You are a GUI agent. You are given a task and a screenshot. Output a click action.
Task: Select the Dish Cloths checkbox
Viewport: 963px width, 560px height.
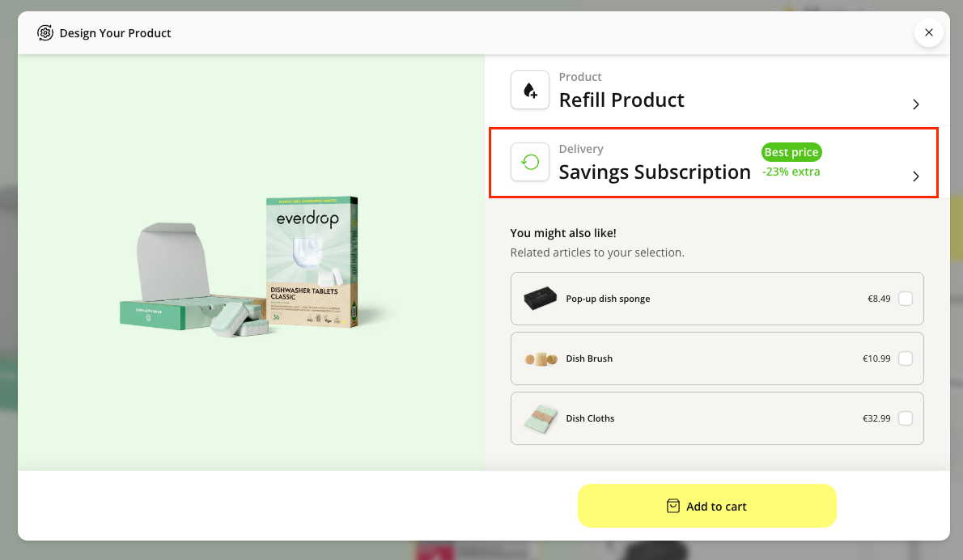pyautogui.click(x=906, y=418)
